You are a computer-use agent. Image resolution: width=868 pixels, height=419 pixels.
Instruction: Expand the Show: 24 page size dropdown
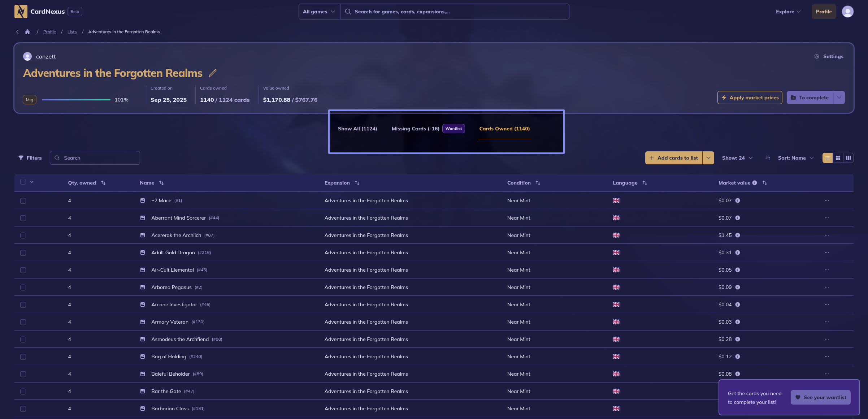(737, 158)
